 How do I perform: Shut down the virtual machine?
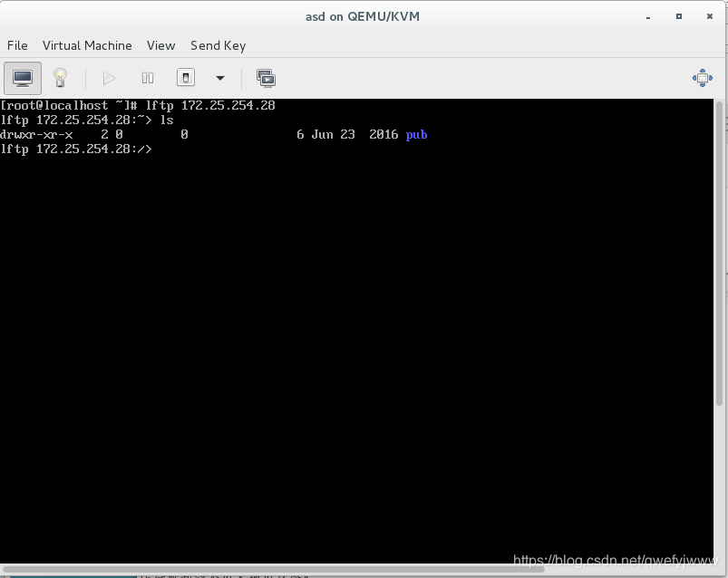click(x=186, y=78)
